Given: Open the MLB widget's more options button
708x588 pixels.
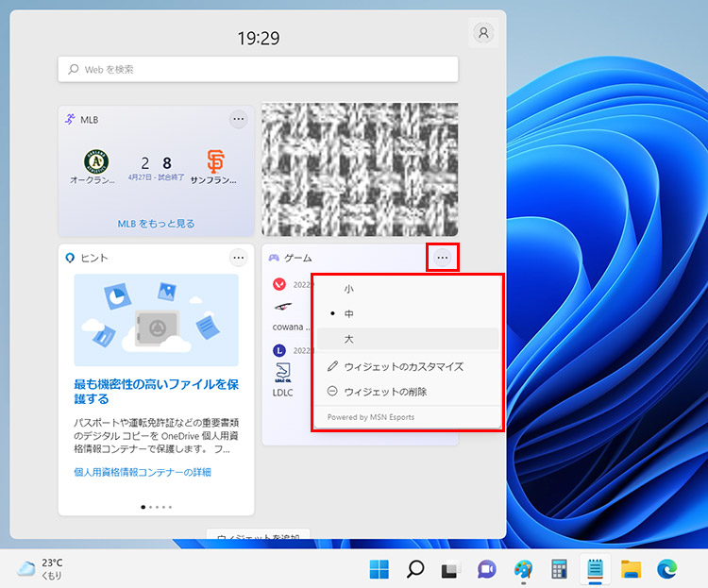Looking at the screenshot, I should point(239,119).
